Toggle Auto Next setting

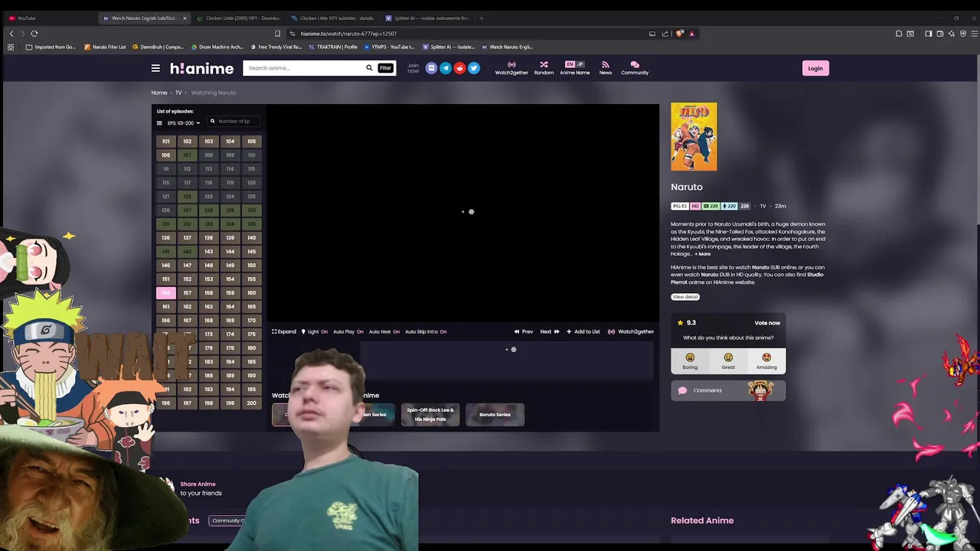point(384,331)
